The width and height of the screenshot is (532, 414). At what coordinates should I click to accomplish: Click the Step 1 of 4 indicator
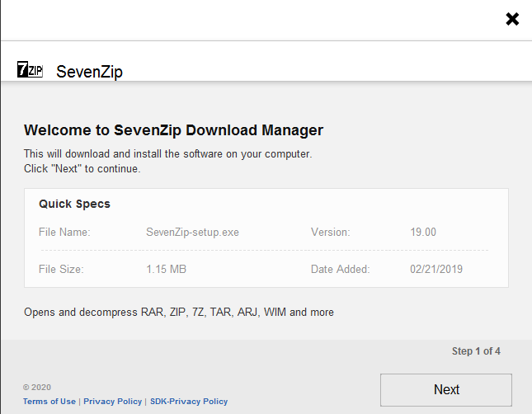[x=476, y=351]
